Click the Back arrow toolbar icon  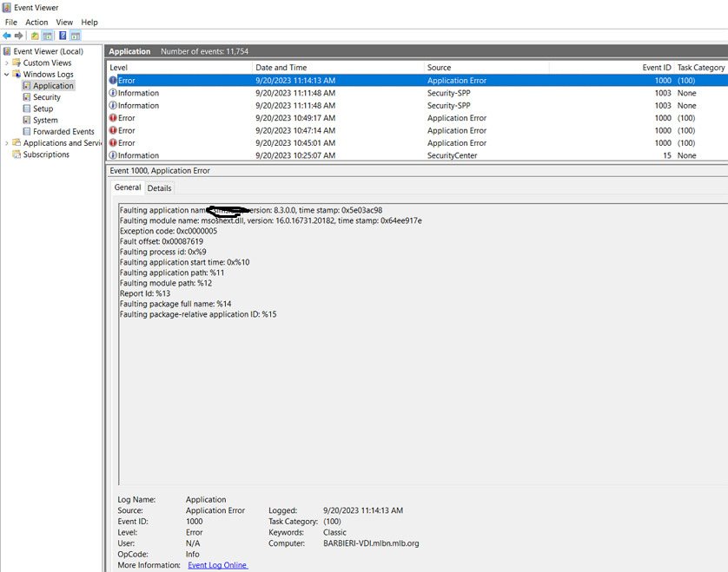[x=7, y=36]
